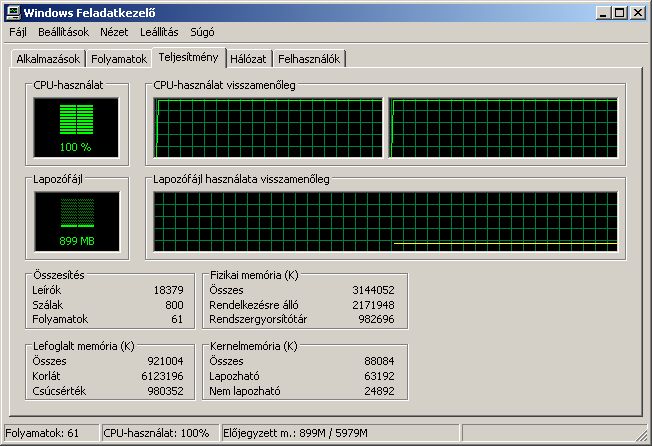Open the Nézet menu
This screenshot has width=652, height=446.
tap(114, 32)
